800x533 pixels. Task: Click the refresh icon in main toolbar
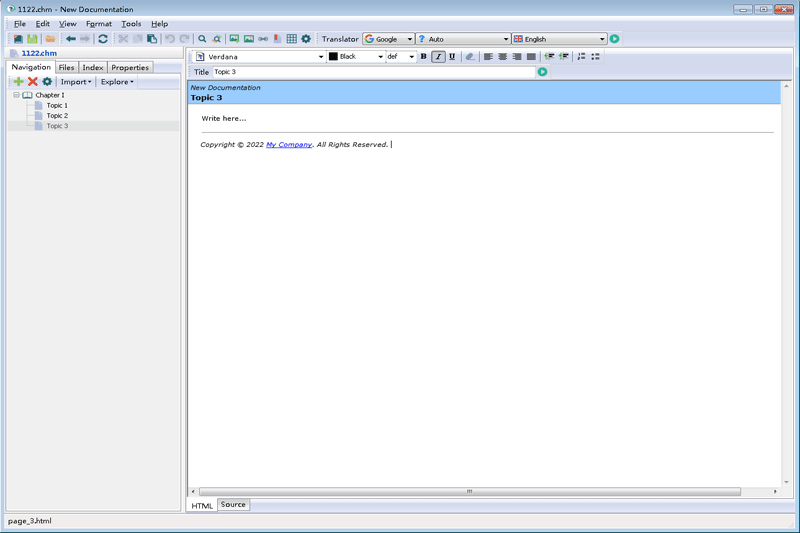point(103,39)
